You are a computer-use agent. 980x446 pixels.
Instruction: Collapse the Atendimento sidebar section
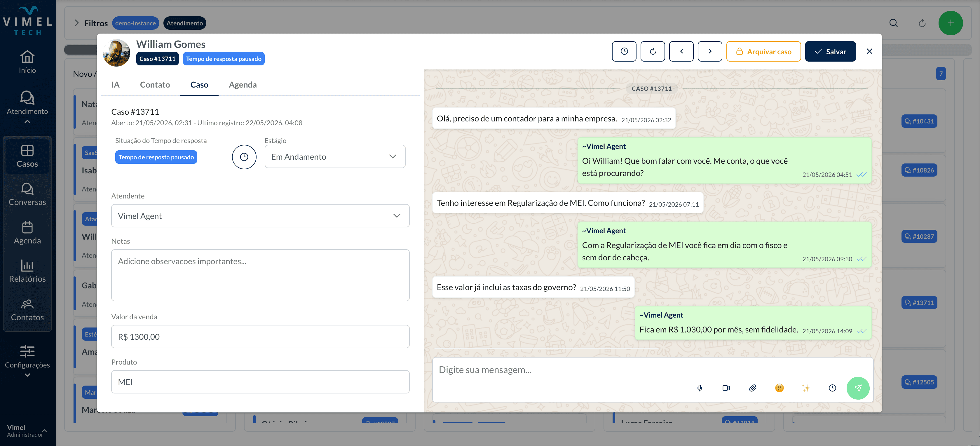tap(27, 107)
